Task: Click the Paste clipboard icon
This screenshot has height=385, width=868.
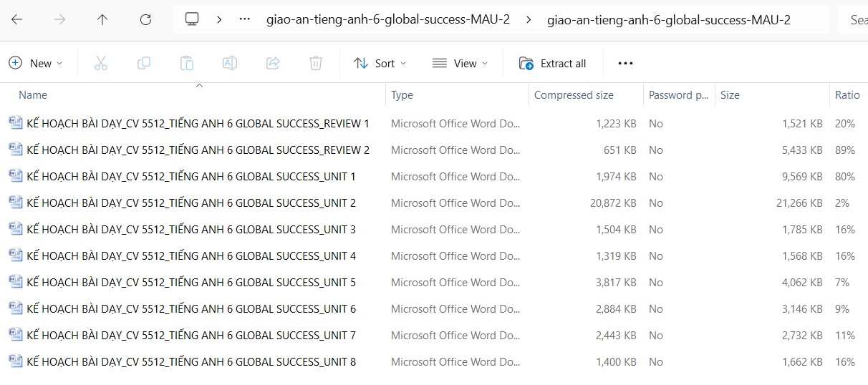Action: click(x=187, y=63)
